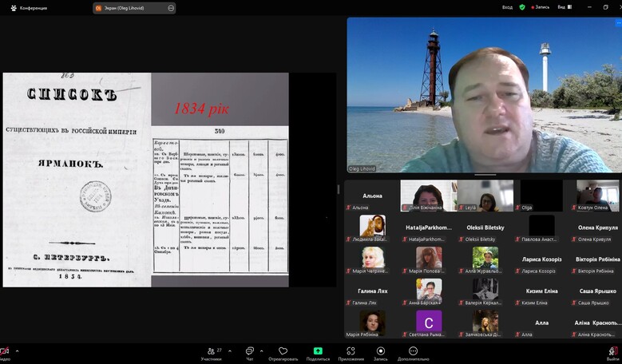This screenshot has height=364, width=622.
Task: Click muted mic icon beside Olga
Action: point(517,208)
